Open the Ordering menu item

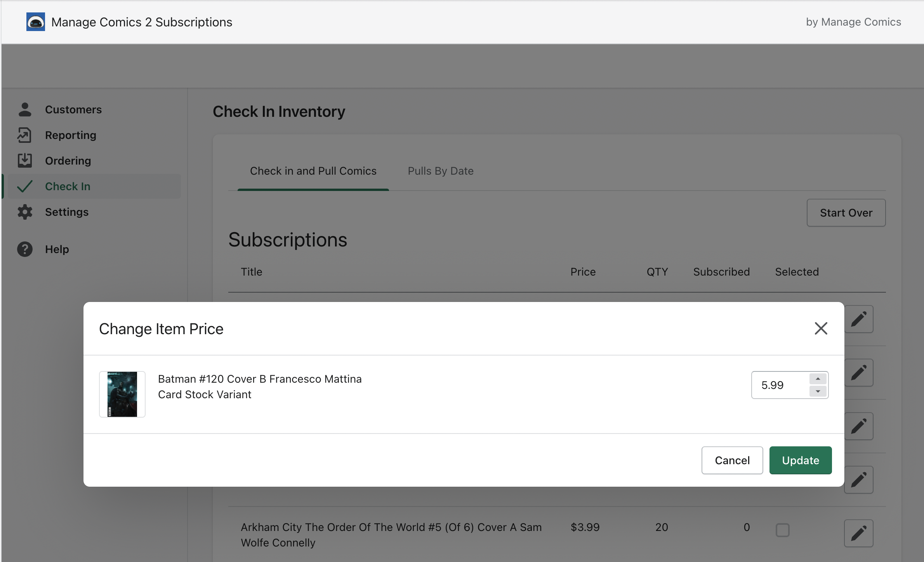click(x=68, y=161)
